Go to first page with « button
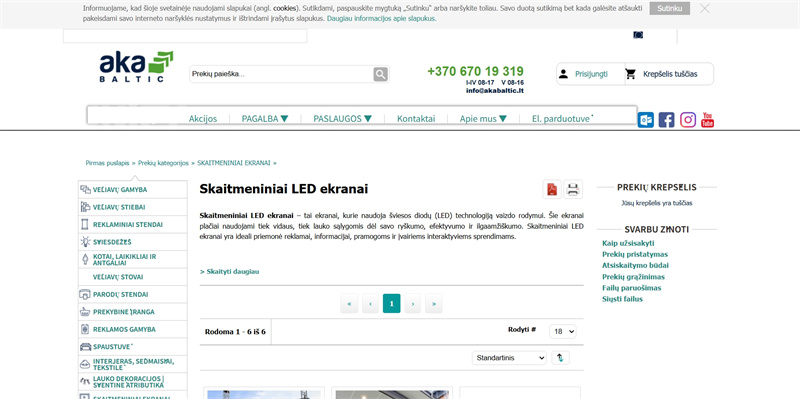This screenshot has width=800, height=399. (x=349, y=304)
